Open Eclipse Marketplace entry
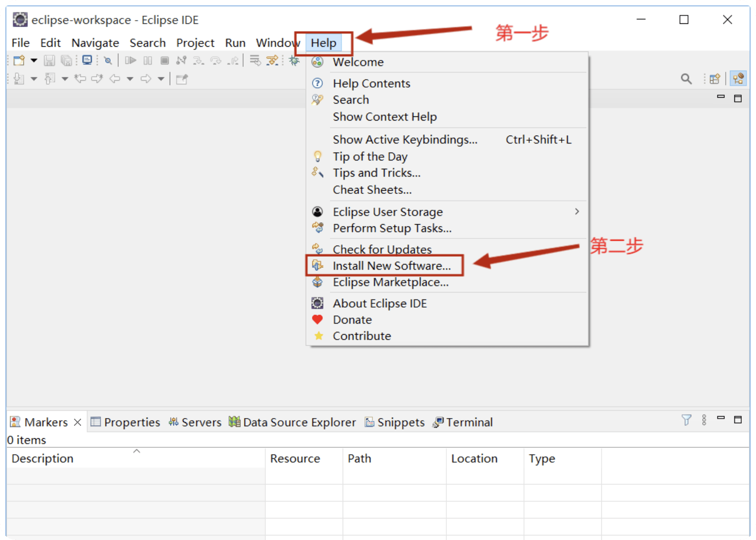Image resolution: width=756 pixels, height=540 pixels. [447, 282]
